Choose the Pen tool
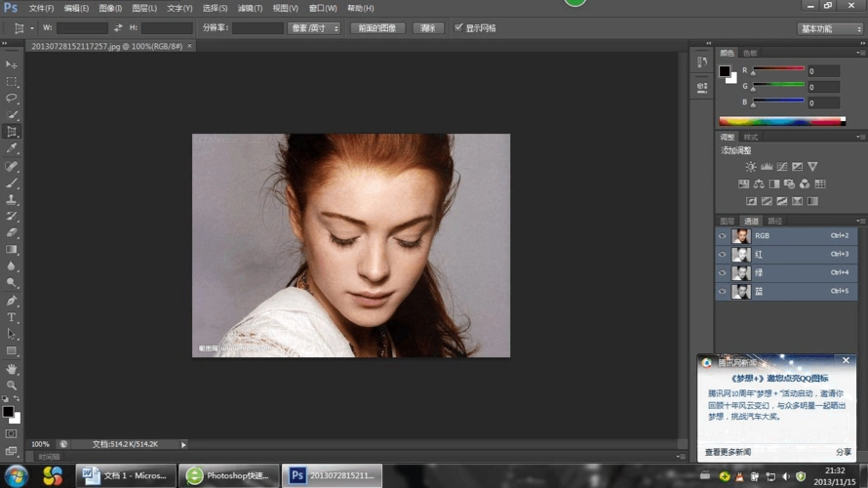868x488 pixels. click(12, 301)
